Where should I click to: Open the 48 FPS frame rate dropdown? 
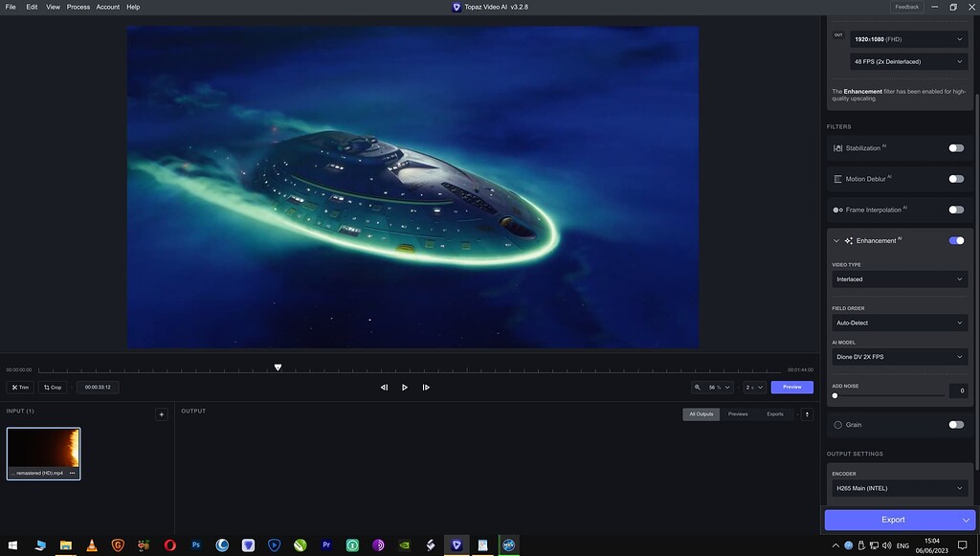[909, 62]
